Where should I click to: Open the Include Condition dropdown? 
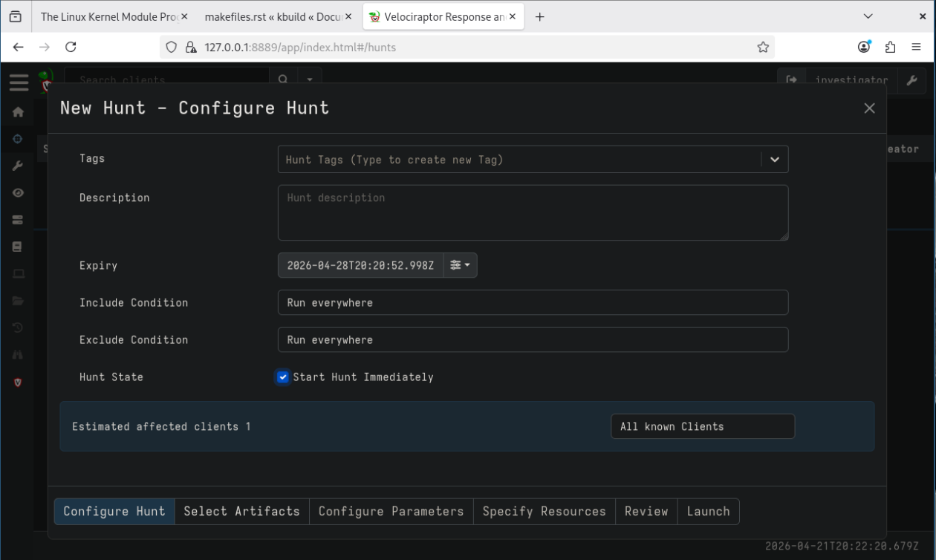pos(533,302)
